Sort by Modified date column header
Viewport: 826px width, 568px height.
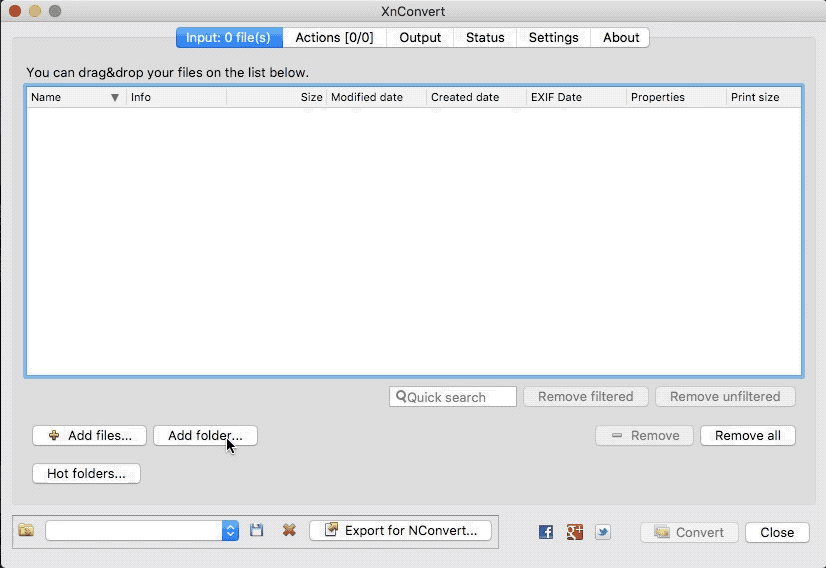click(377, 97)
